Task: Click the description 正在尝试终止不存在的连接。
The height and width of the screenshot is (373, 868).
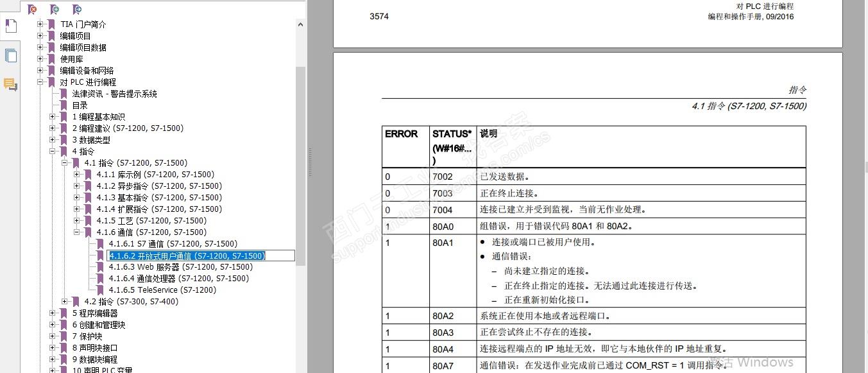Action: point(536,333)
